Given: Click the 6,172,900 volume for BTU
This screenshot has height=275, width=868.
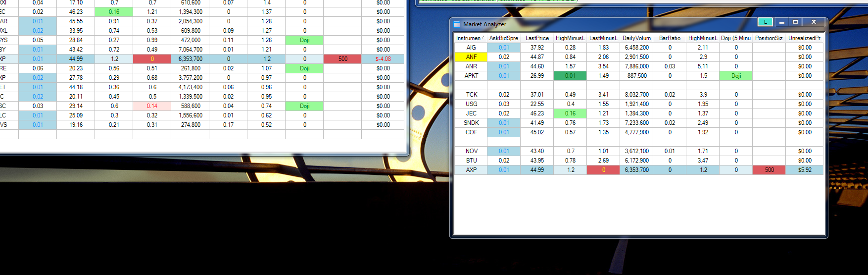Looking at the screenshot, I should (636, 161).
